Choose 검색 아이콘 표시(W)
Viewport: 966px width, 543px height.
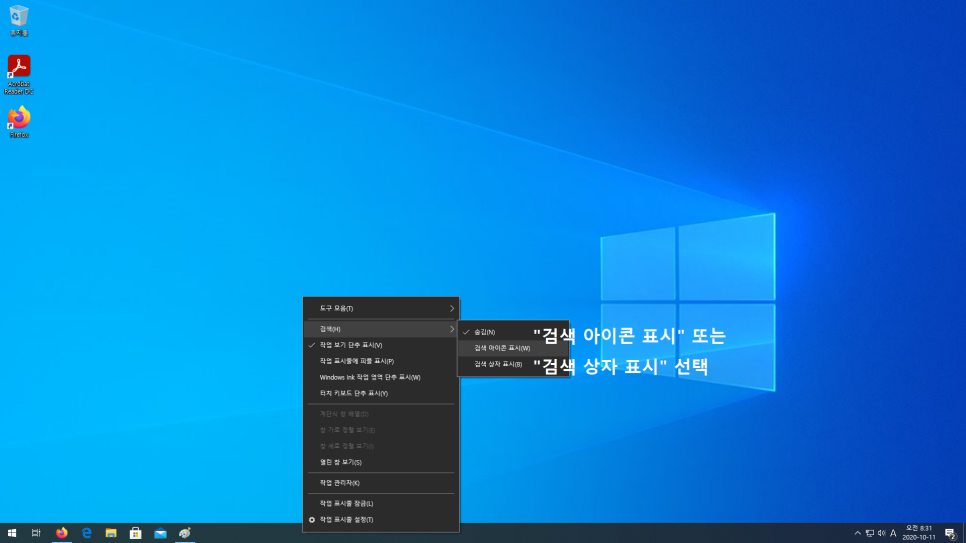pyautogui.click(x=513, y=348)
